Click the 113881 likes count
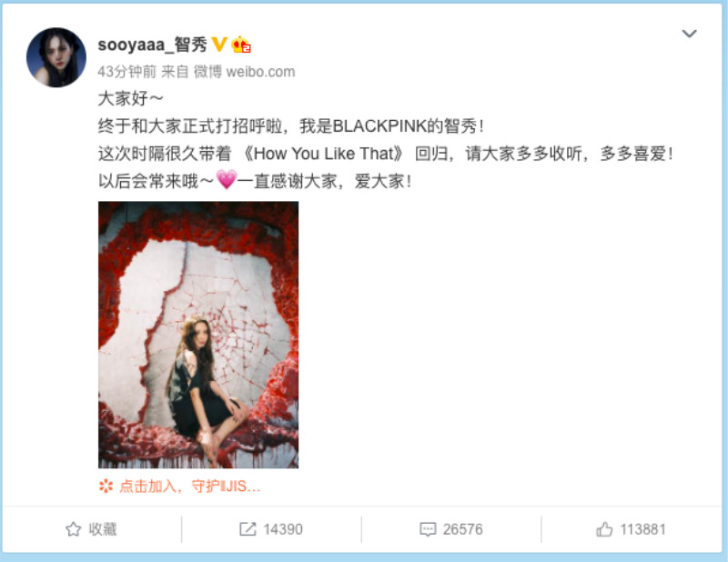The height and width of the screenshot is (562, 728). 643,529
